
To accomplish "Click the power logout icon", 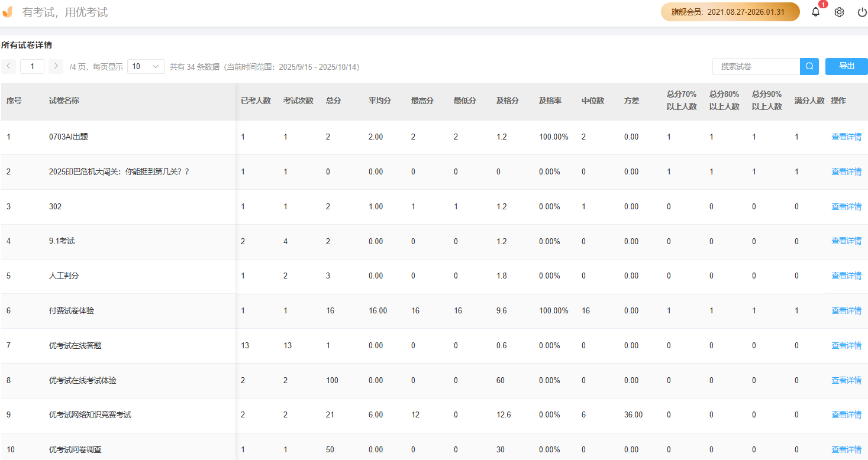I will (861, 12).
